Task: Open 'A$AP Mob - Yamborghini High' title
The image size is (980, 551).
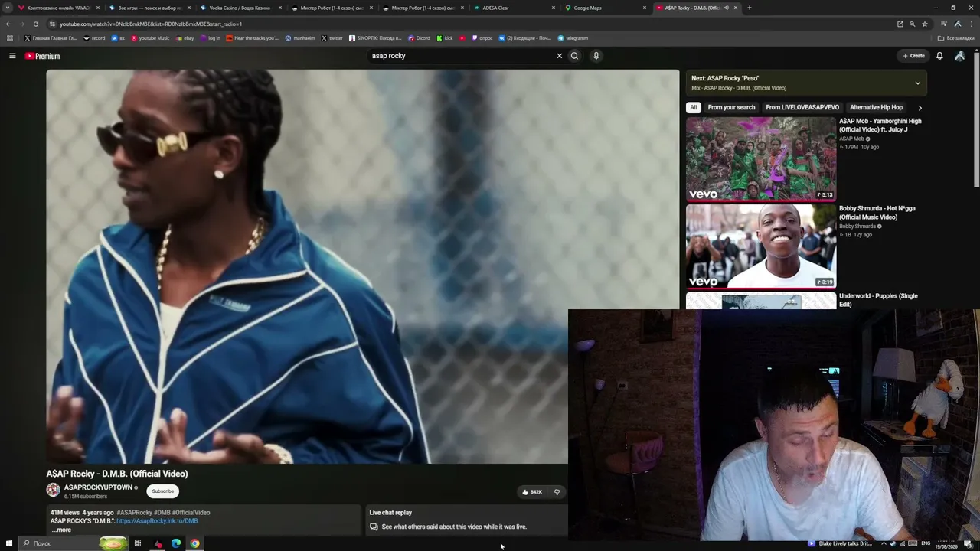Action: [x=880, y=126]
